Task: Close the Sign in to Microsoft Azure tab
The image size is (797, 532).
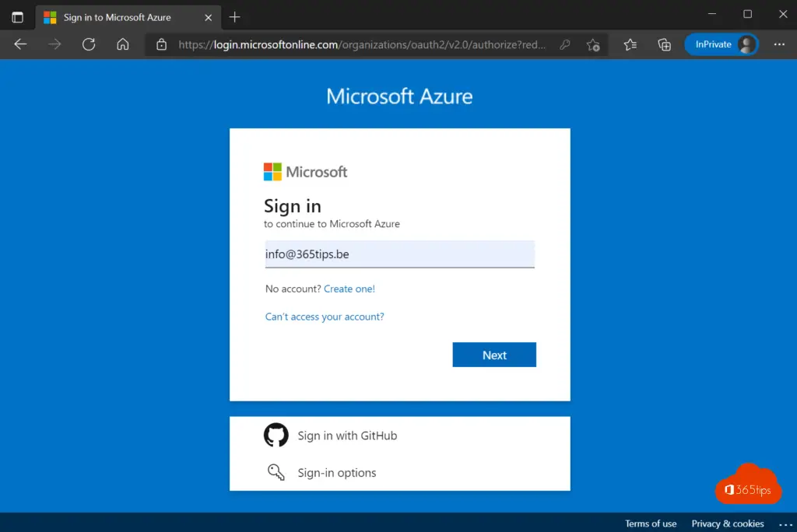Action: click(x=208, y=17)
